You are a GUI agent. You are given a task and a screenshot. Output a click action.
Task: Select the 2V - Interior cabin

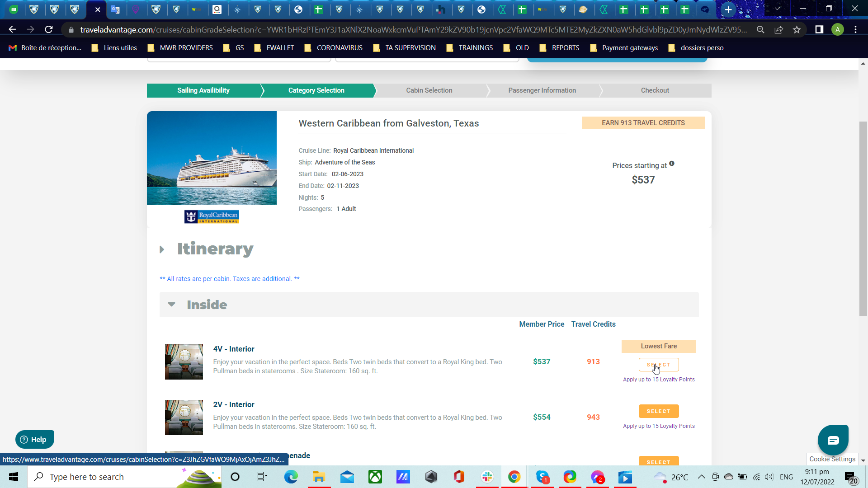[658, 411]
